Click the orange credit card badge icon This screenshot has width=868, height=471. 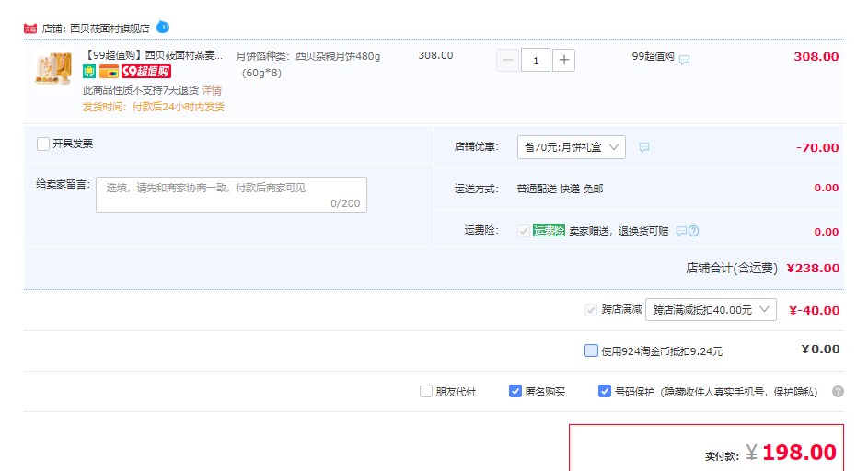click(x=109, y=72)
